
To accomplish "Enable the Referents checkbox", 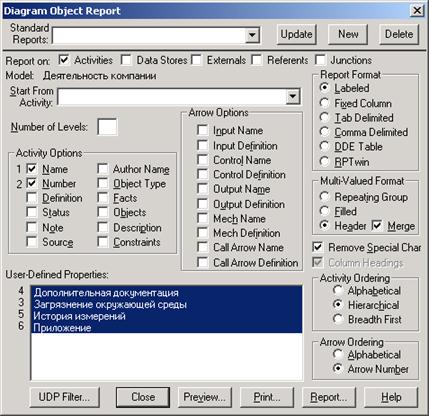I will [x=256, y=60].
